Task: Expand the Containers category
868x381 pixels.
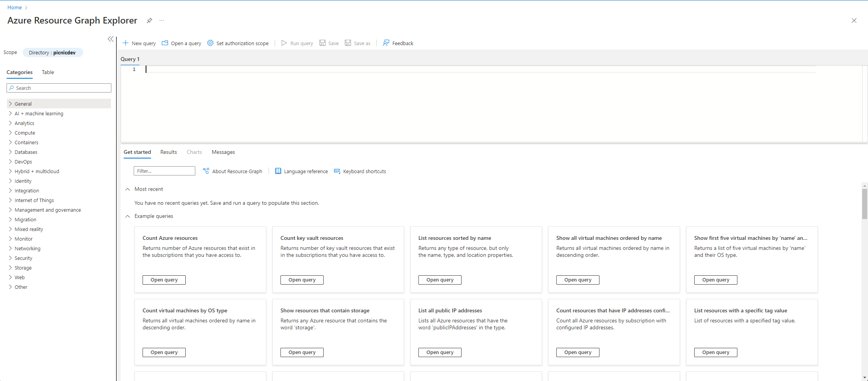Action: [x=10, y=142]
